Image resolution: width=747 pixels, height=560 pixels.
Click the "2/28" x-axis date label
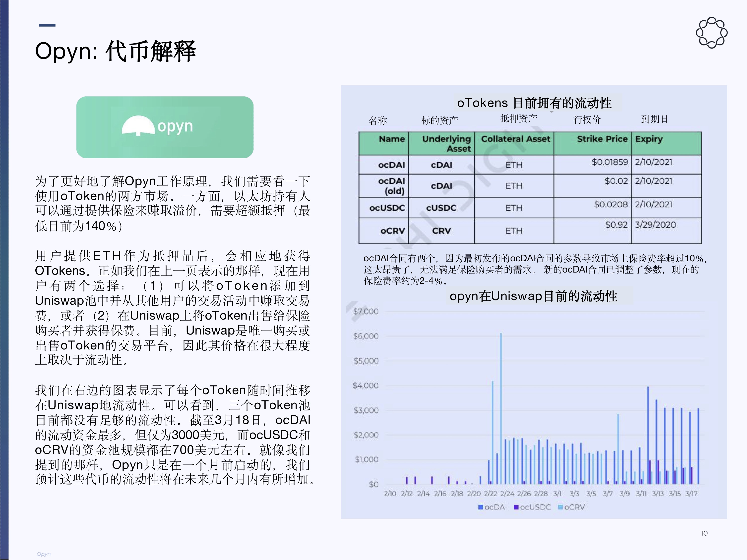point(541,494)
